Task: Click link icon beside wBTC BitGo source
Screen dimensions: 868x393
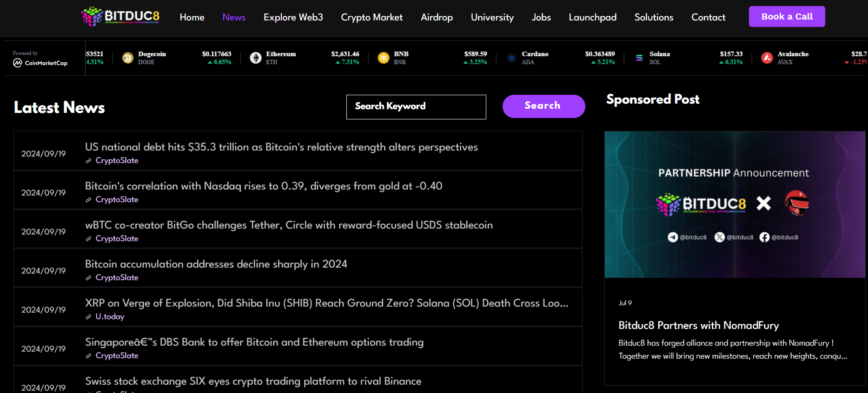Action: point(88,239)
